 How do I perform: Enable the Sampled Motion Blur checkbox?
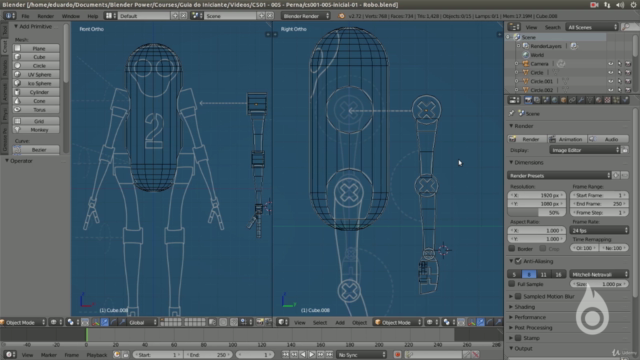[518, 296]
